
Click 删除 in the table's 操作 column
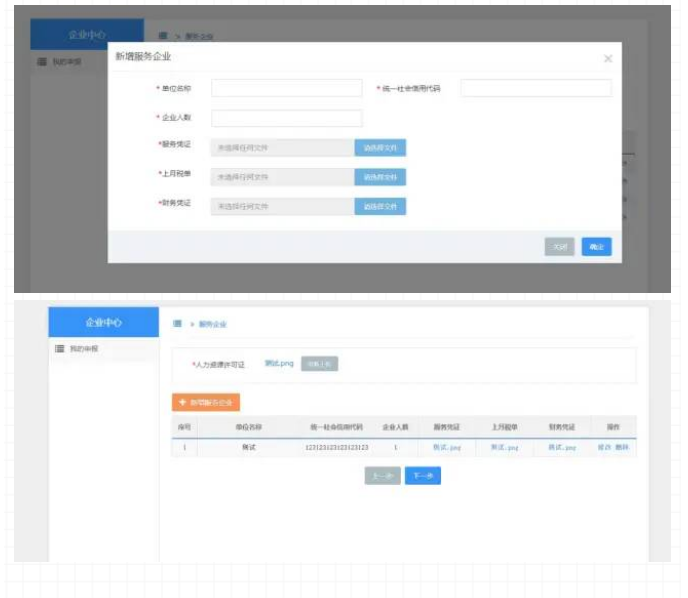[621, 448]
